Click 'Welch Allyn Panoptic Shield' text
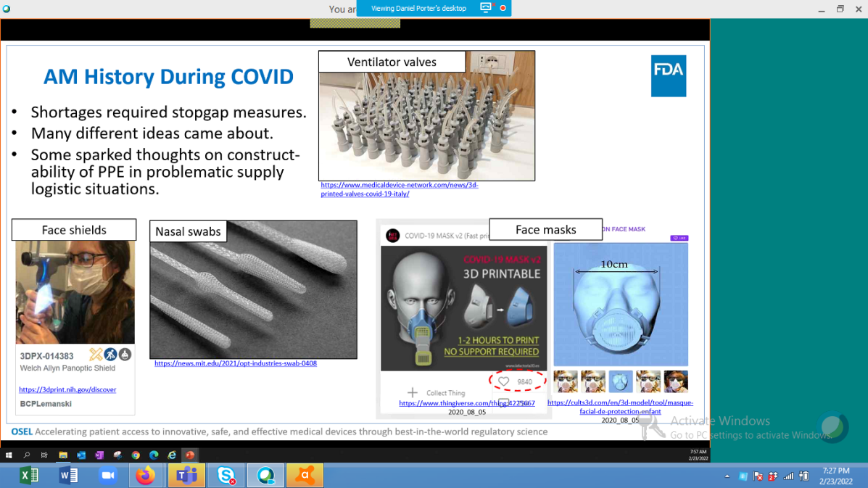 (x=67, y=368)
